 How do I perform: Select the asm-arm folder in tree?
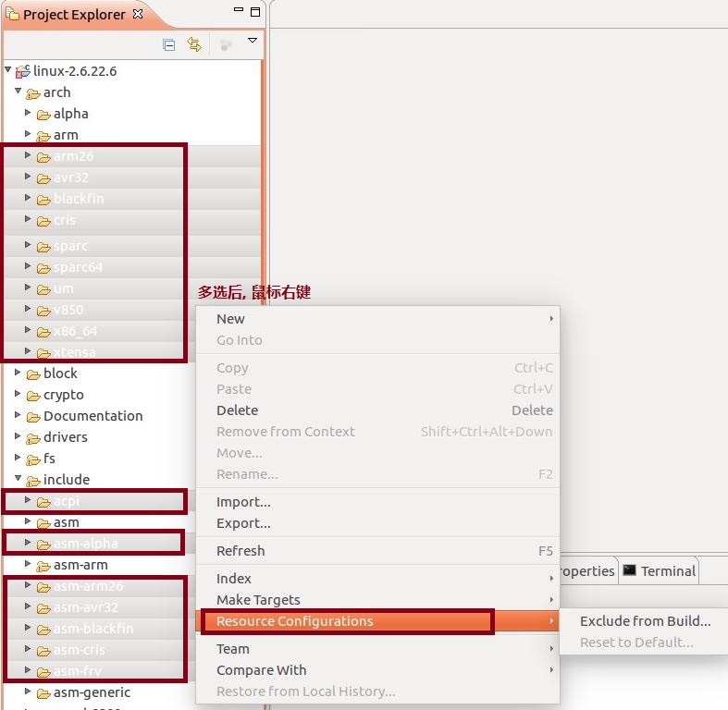point(80,565)
